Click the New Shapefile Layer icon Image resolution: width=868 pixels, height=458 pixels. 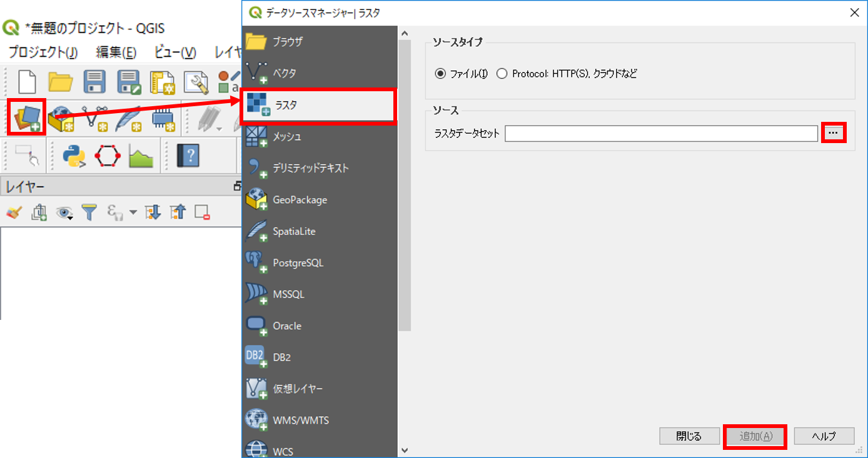[x=94, y=117]
